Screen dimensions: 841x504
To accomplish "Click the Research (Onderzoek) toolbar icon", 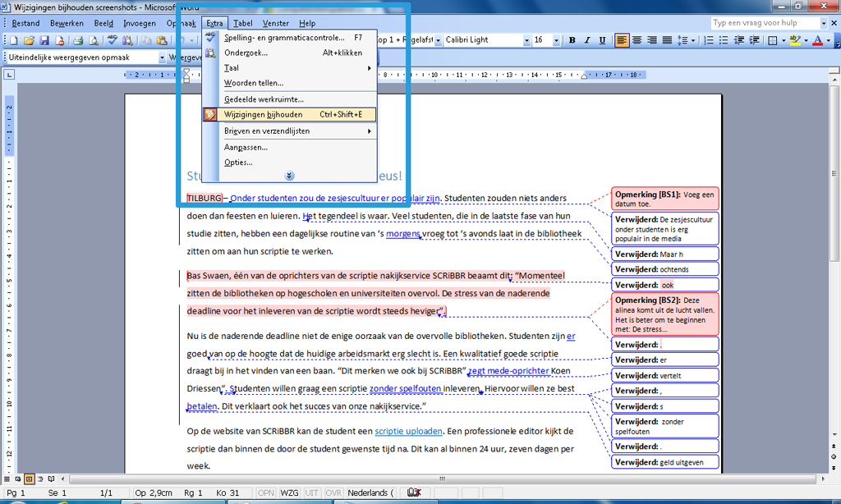I will (x=127, y=40).
